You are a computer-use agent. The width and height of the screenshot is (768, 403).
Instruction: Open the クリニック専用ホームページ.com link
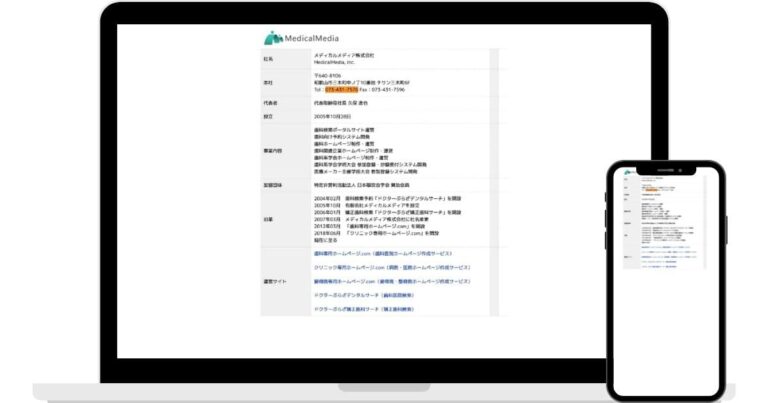click(391, 268)
